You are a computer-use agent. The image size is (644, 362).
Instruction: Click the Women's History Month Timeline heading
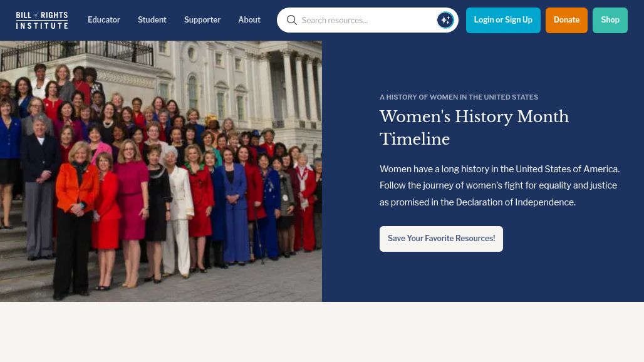[x=474, y=128]
